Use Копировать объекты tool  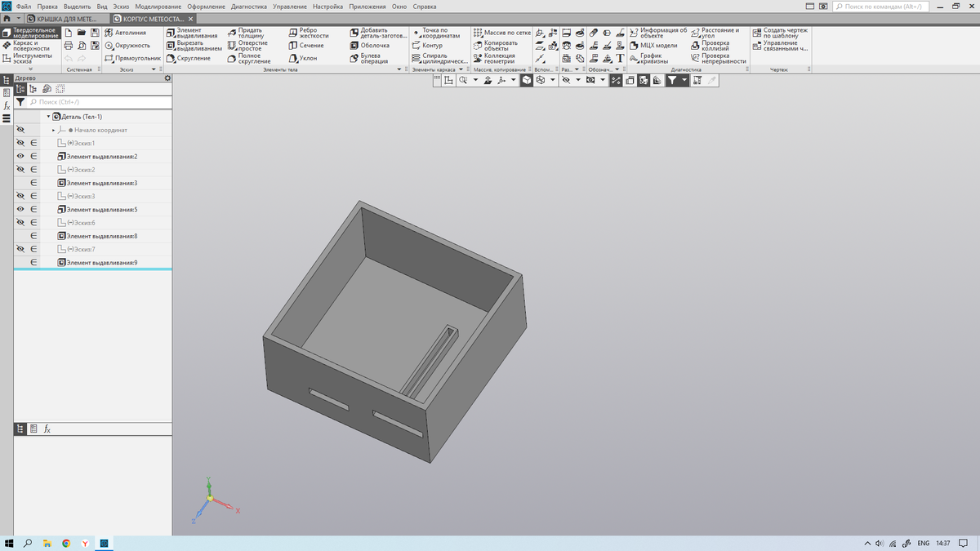tap(495, 46)
